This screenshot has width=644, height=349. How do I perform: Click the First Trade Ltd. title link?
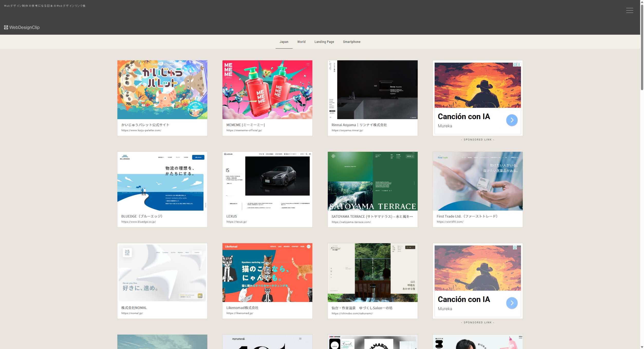pyautogui.click(x=467, y=216)
